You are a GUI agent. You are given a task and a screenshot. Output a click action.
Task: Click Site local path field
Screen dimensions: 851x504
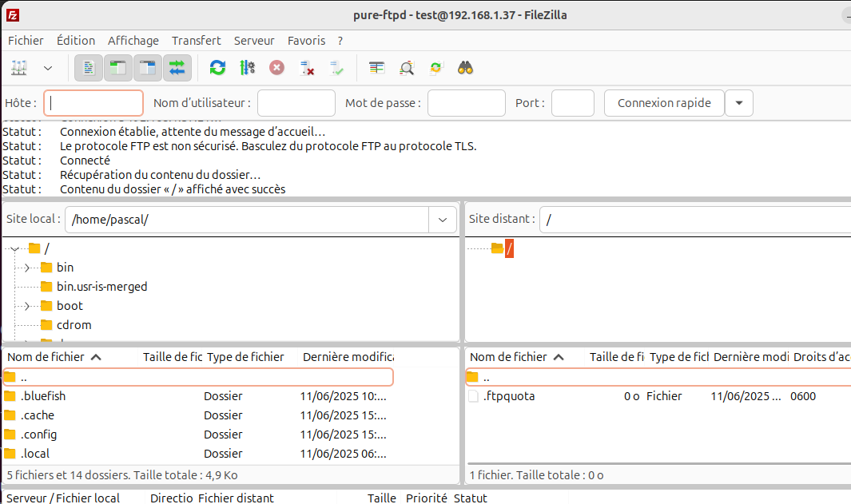click(x=247, y=220)
